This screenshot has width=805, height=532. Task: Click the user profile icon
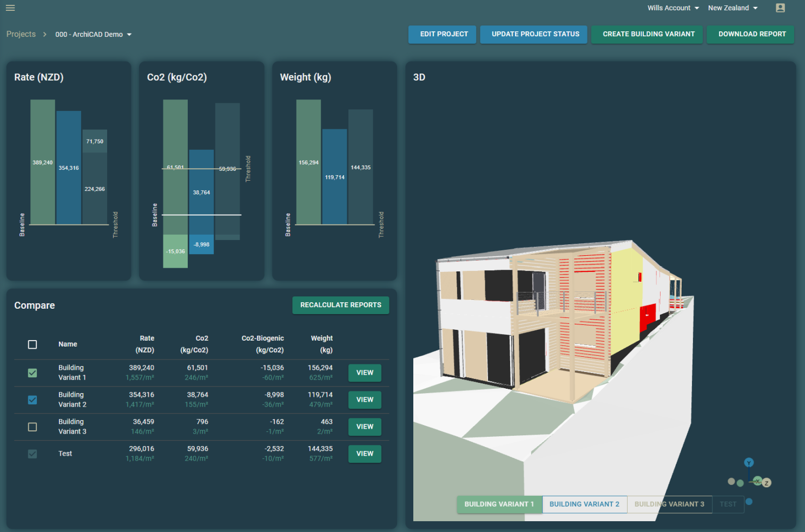(780, 8)
